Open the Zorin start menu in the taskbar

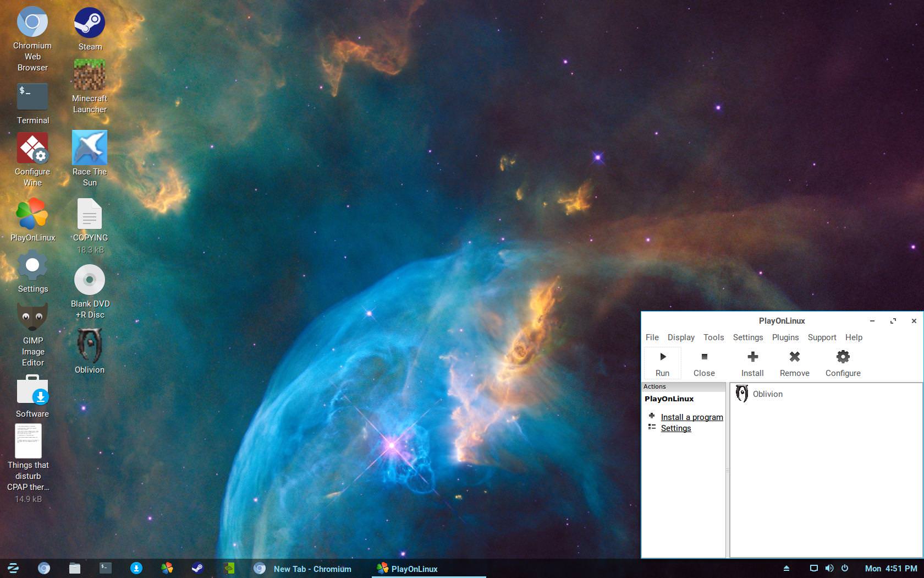coord(13,568)
